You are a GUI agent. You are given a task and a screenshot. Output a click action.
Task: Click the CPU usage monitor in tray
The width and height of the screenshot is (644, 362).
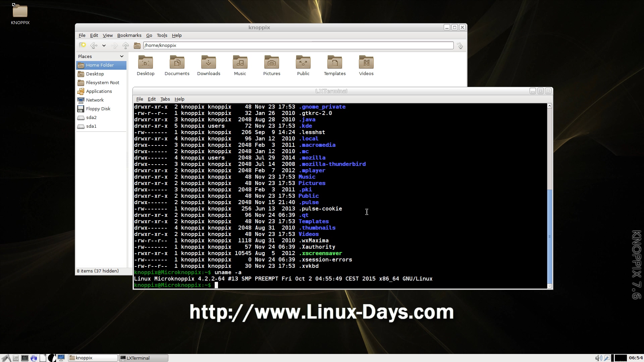tap(621, 358)
